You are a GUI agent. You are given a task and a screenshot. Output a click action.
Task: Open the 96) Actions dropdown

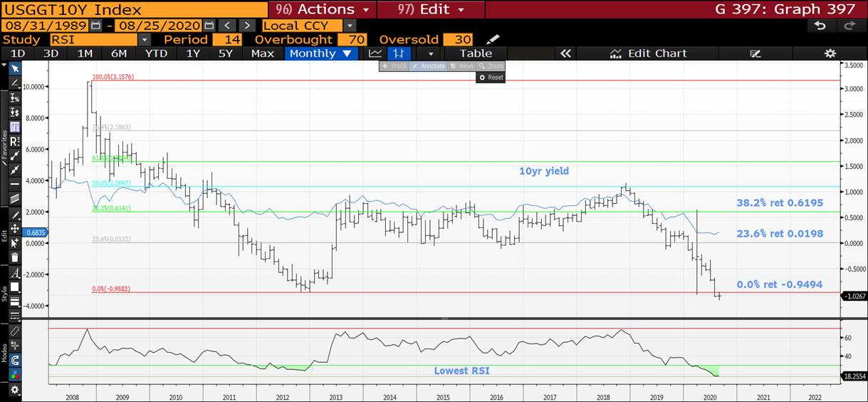point(322,9)
